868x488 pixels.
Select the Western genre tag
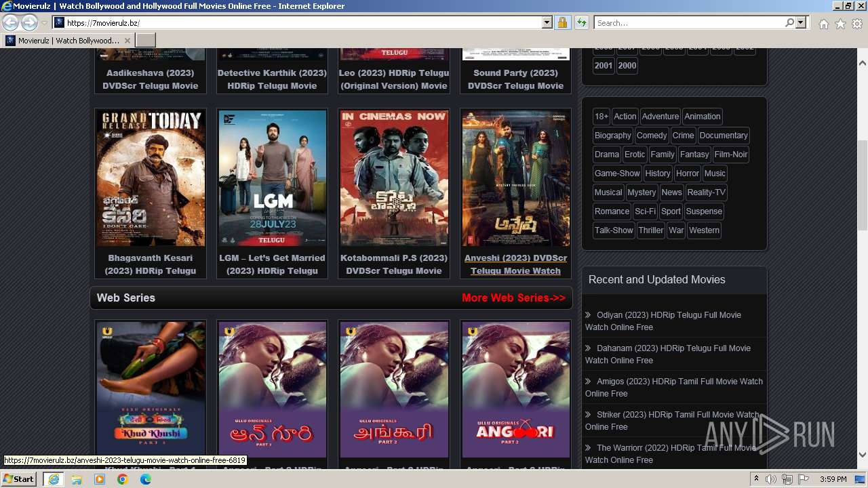[x=705, y=230]
